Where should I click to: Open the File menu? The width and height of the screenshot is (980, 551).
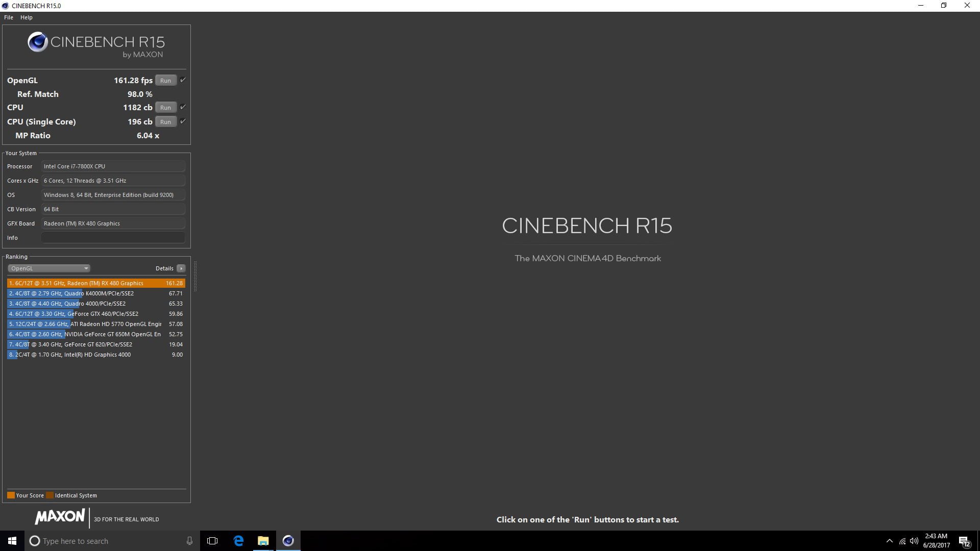[x=9, y=17]
